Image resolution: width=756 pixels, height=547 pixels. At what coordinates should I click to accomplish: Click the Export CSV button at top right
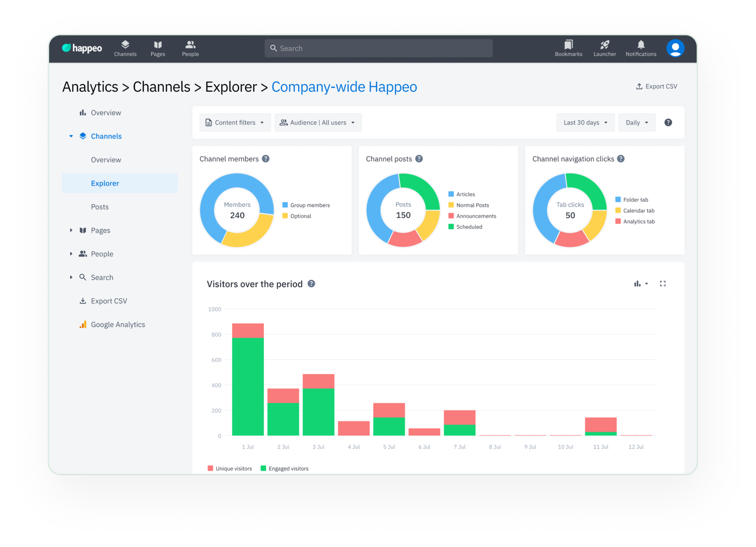(x=657, y=86)
